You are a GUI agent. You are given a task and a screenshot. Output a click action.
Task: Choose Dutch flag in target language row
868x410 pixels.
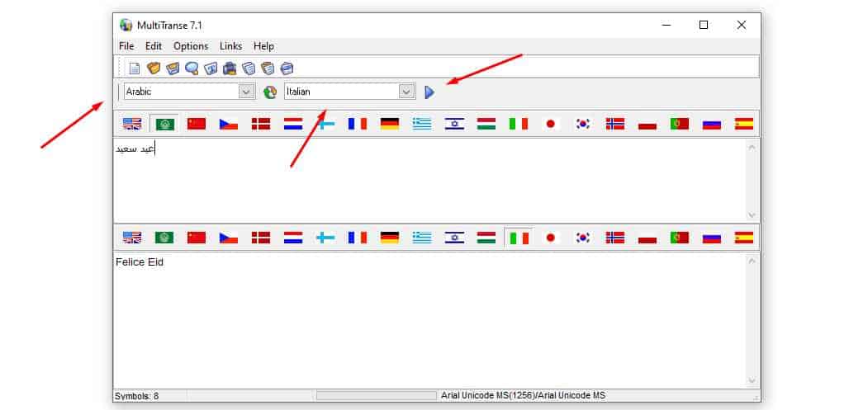(293, 238)
